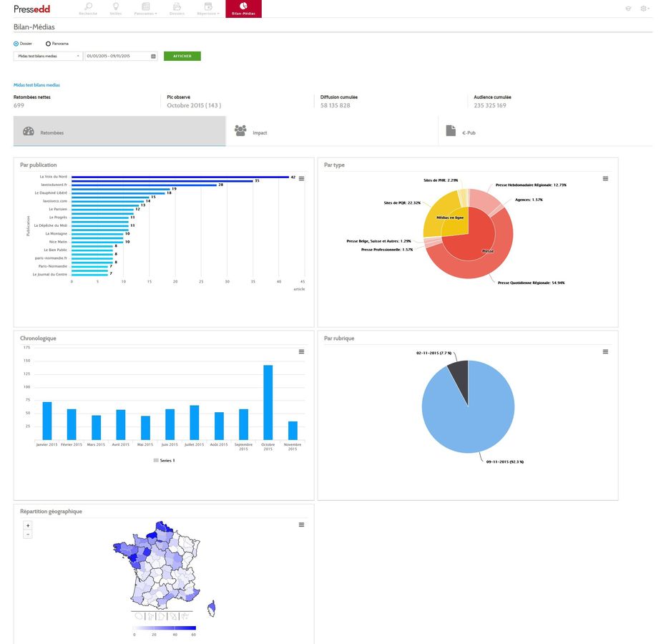
Task: Open the Recherche search icon
Action: tap(88, 8)
